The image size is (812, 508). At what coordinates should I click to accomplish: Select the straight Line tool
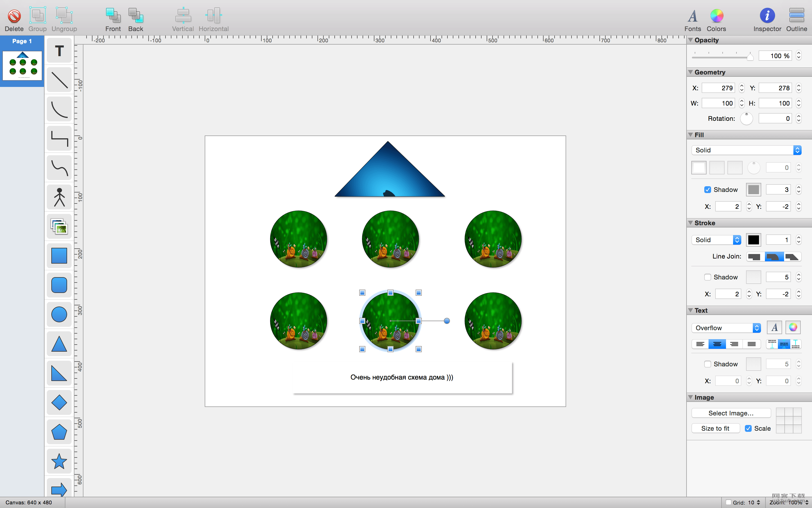click(x=59, y=80)
